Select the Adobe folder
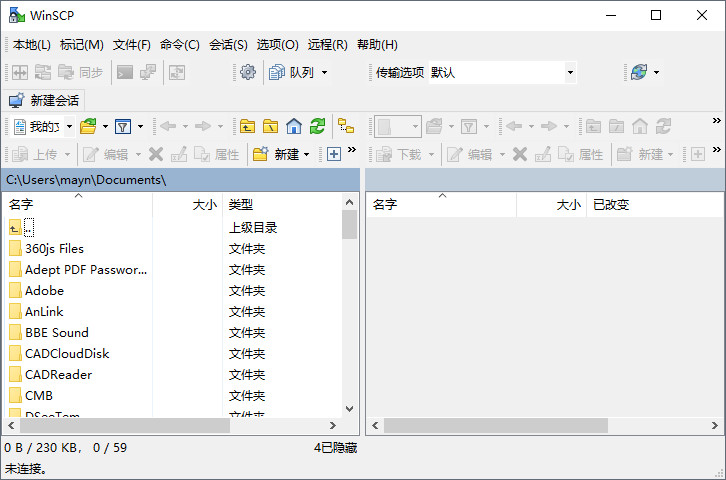Screen dimensions: 726x480 pos(37,291)
